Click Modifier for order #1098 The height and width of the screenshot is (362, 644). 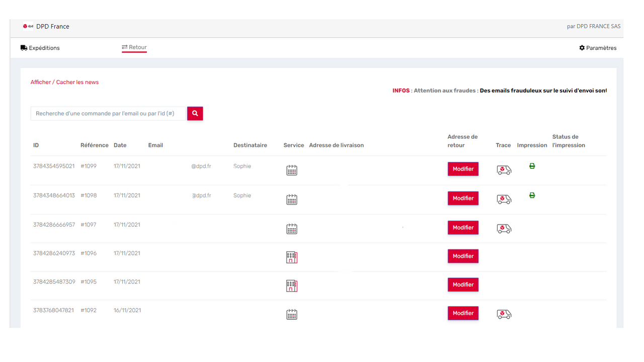(x=463, y=198)
